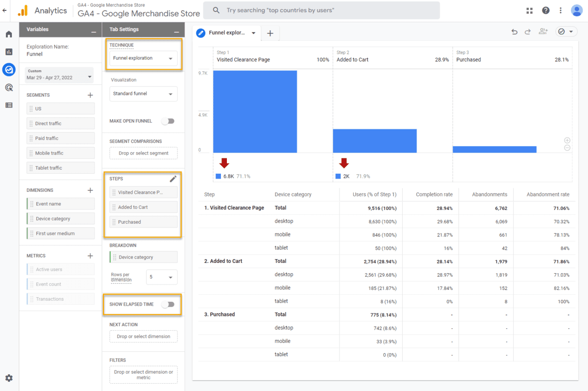Click the share exploration icon
Screen dimensions: 588x391
point(543,32)
